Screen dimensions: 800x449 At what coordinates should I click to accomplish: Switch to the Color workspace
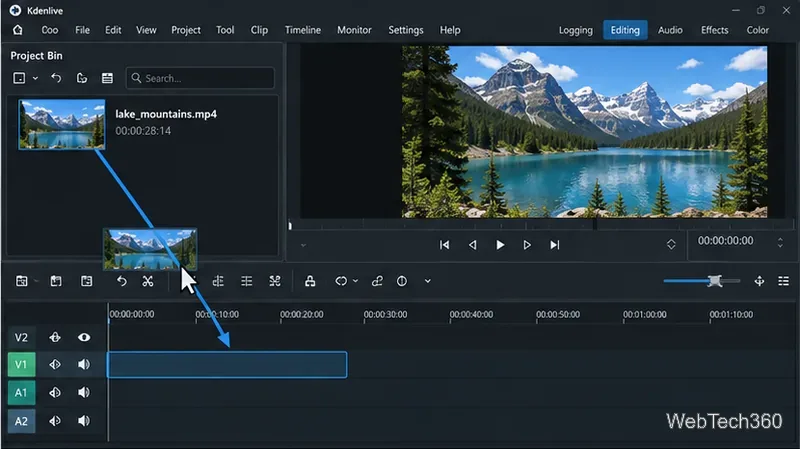pyautogui.click(x=757, y=30)
